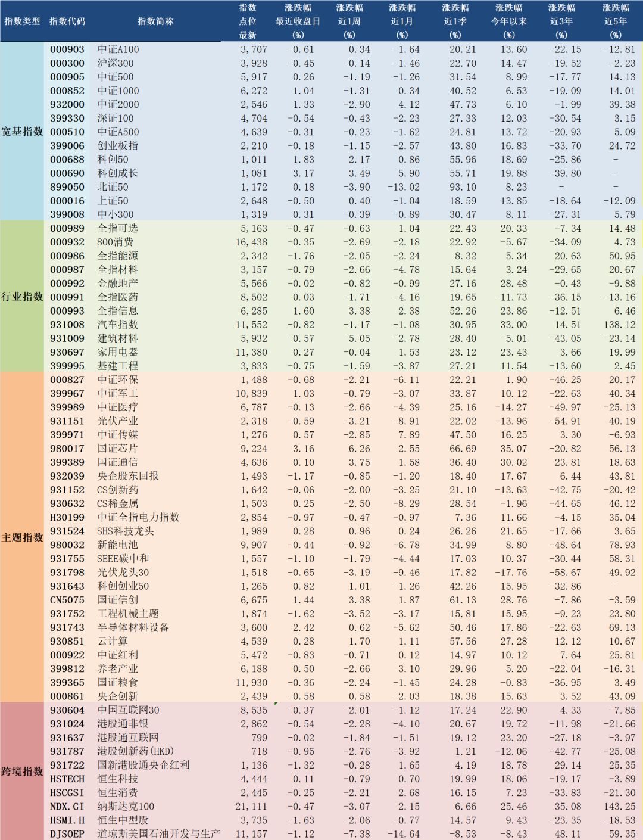Image resolution: width=643 pixels, height=840 pixels.
Task: Click the 中证环保 index name
Action: tap(118, 379)
